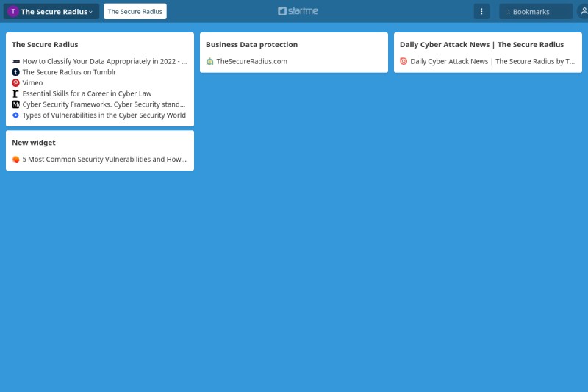Open the Vimeo bookmark
The width and height of the screenshot is (588, 392).
point(32,83)
